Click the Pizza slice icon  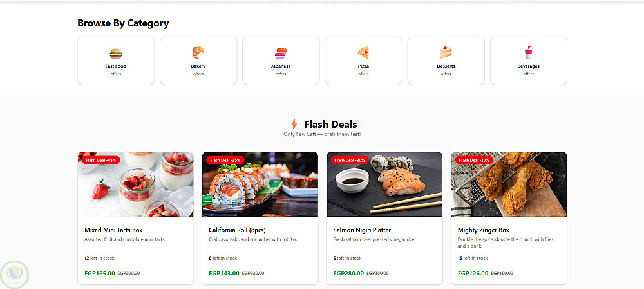(363, 53)
